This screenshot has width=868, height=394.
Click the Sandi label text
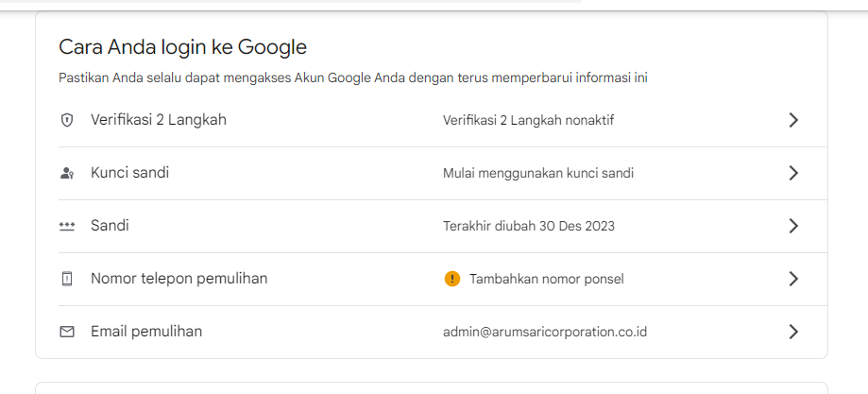tap(110, 226)
